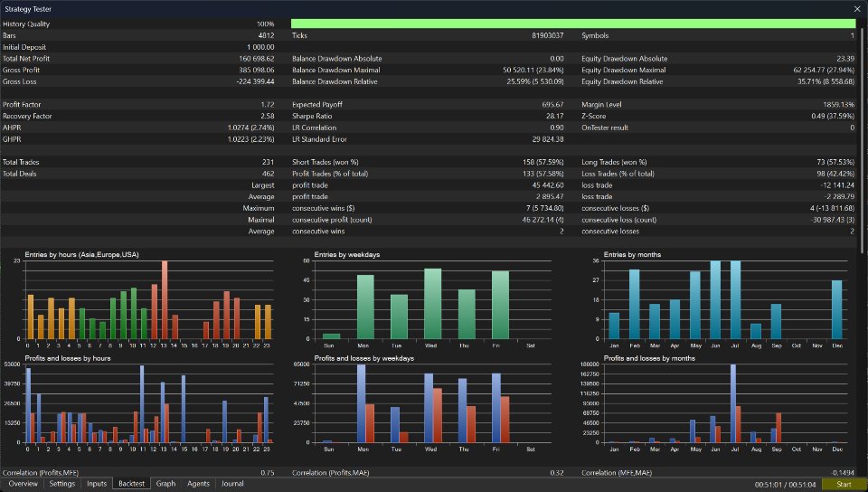Click the Largest profit trade value 45 442.60
868x492 pixels.
point(548,185)
